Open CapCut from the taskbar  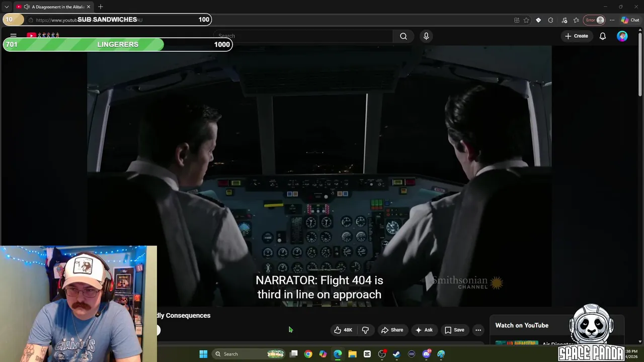[x=367, y=354]
